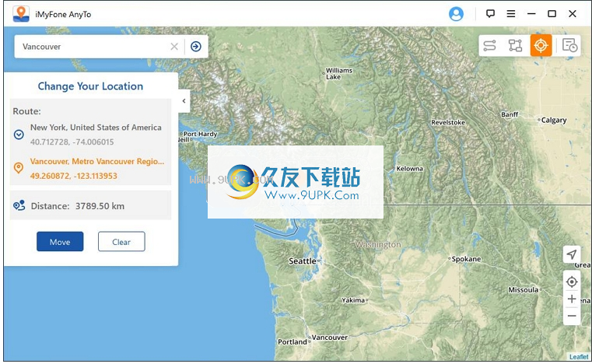
Task: Click Missoula label on the map
Action: tap(524, 290)
